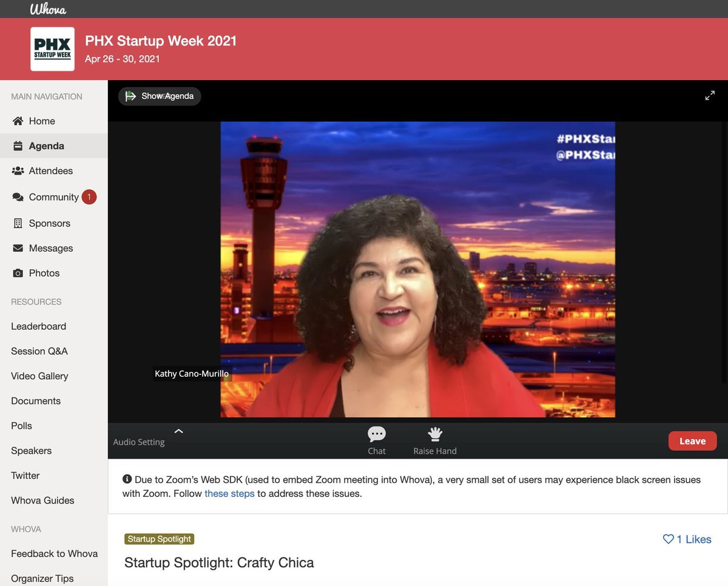Open the Community section
Viewport: 728px width, 586px height.
click(x=53, y=197)
